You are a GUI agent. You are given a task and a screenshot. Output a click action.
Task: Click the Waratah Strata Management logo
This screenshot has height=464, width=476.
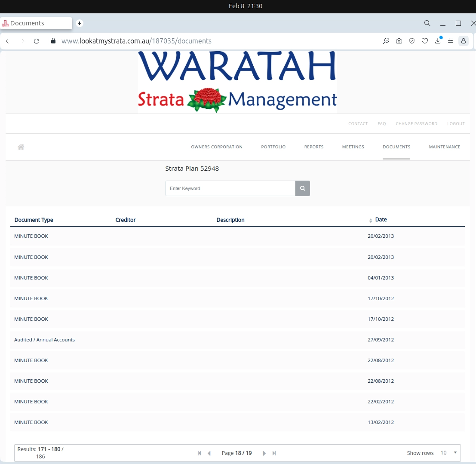click(237, 82)
